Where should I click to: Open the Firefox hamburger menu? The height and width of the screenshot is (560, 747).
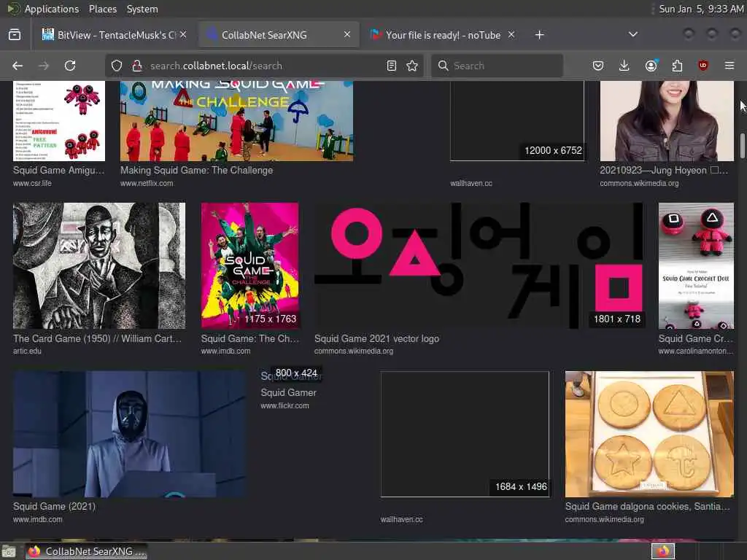[729, 66]
